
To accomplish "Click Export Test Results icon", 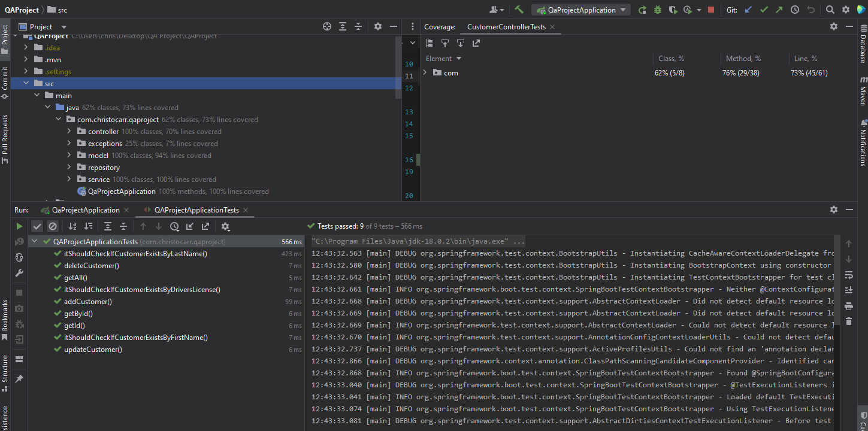I will pyautogui.click(x=205, y=226).
